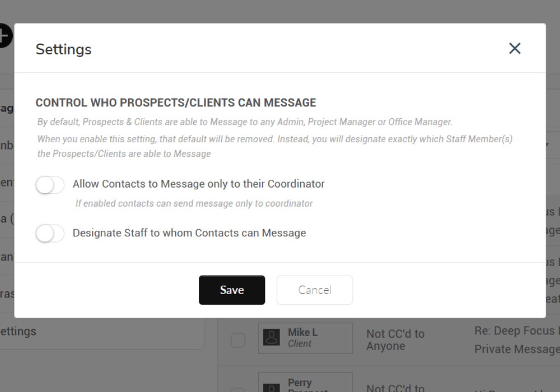The width and height of the screenshot is (560, 392).
Task: Enable Allow Contacts to Message only Coordinator toggle
Action: [50, 184]
